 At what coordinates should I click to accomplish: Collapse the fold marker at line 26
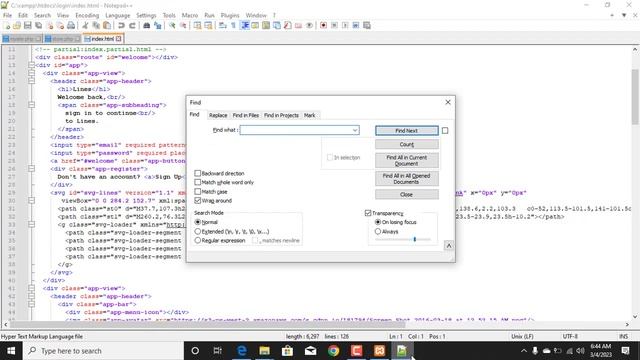[31, 169]
